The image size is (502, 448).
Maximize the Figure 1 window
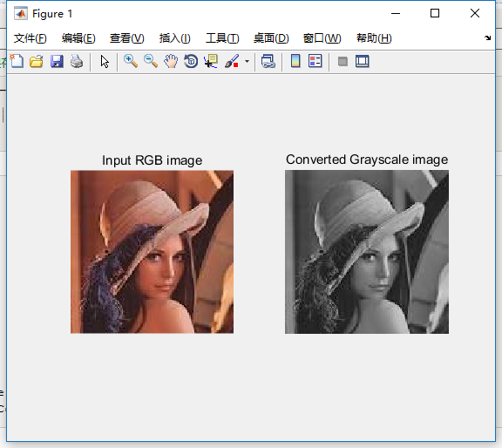pos(435,13)
